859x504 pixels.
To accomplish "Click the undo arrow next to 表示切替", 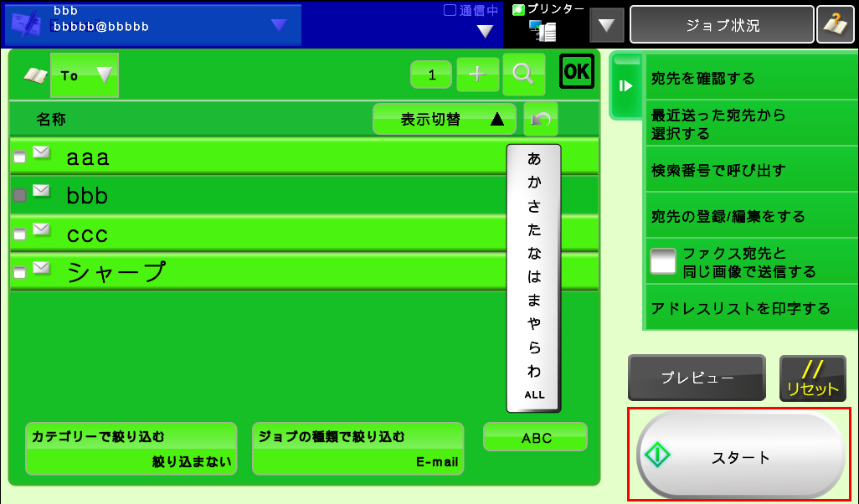I will (541, 120).
